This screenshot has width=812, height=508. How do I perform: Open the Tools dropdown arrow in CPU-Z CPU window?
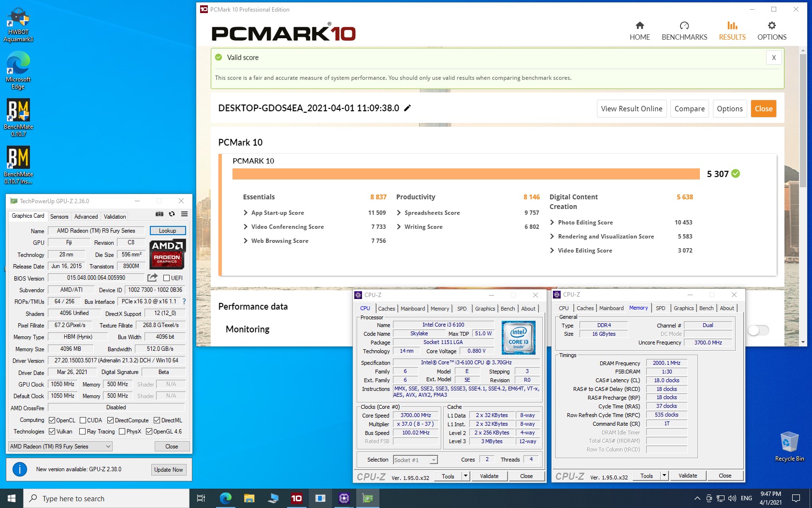pyautogui.click(x=465, y=476)
